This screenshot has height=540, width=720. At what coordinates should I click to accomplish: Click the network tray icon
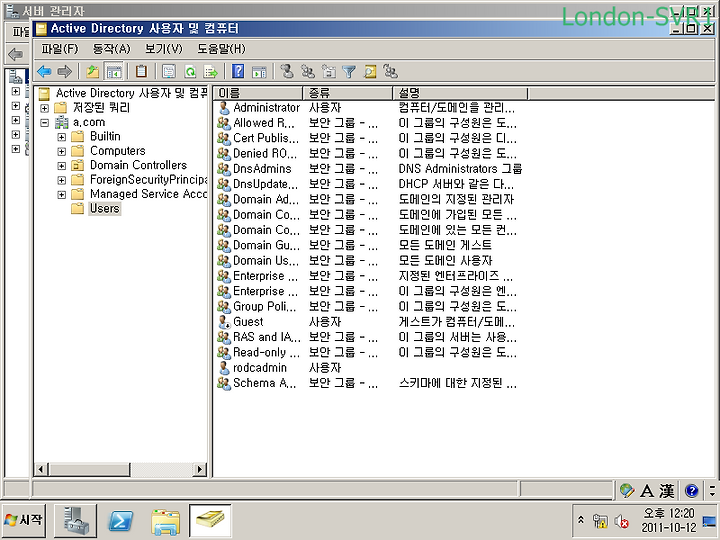(600, 521)
